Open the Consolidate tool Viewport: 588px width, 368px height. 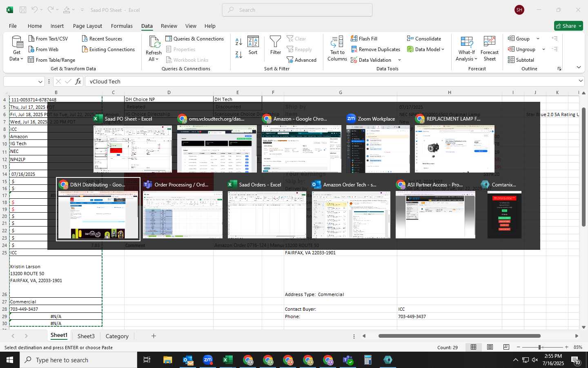tap(424, 38)
